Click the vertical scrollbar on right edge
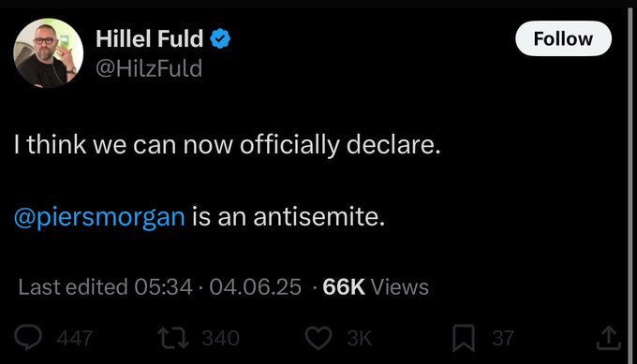This screenshot has width=637, height=364. [x=631, y=182]
